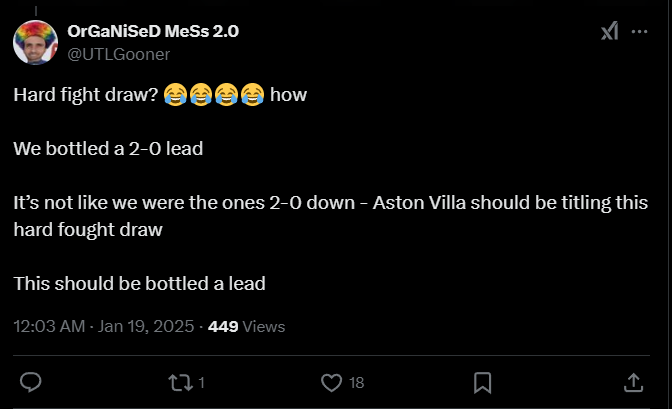Click the row of laughing emojis
This screenshot has height=409, width=672.
coord(214,95)
